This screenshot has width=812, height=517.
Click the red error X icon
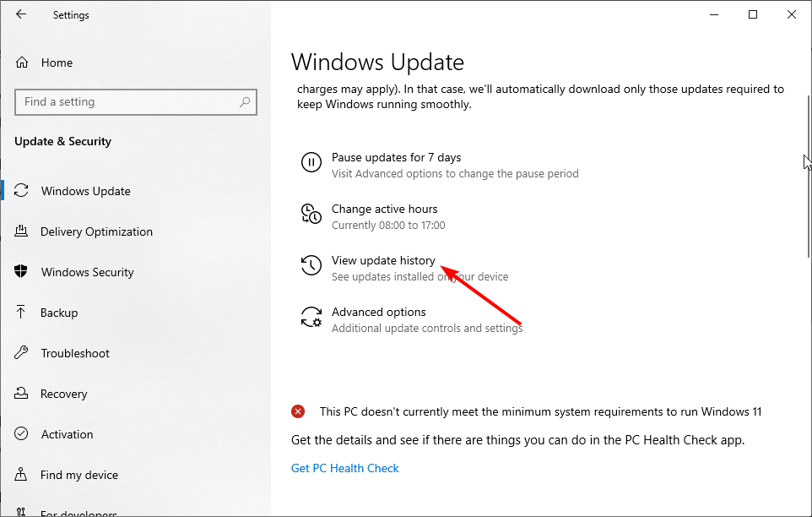click(x=298, y=411)
